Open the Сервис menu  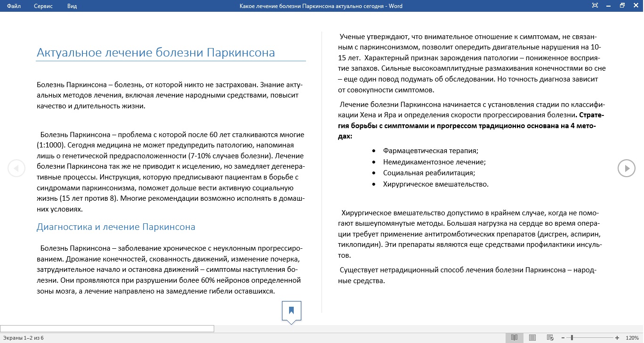pos(43,6)
